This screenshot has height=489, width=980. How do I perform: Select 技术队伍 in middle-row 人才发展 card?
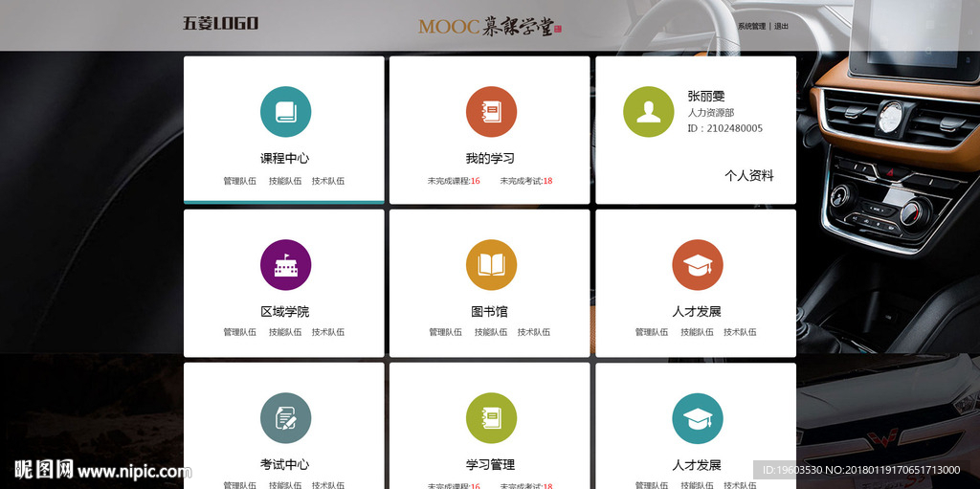[740, 332]
